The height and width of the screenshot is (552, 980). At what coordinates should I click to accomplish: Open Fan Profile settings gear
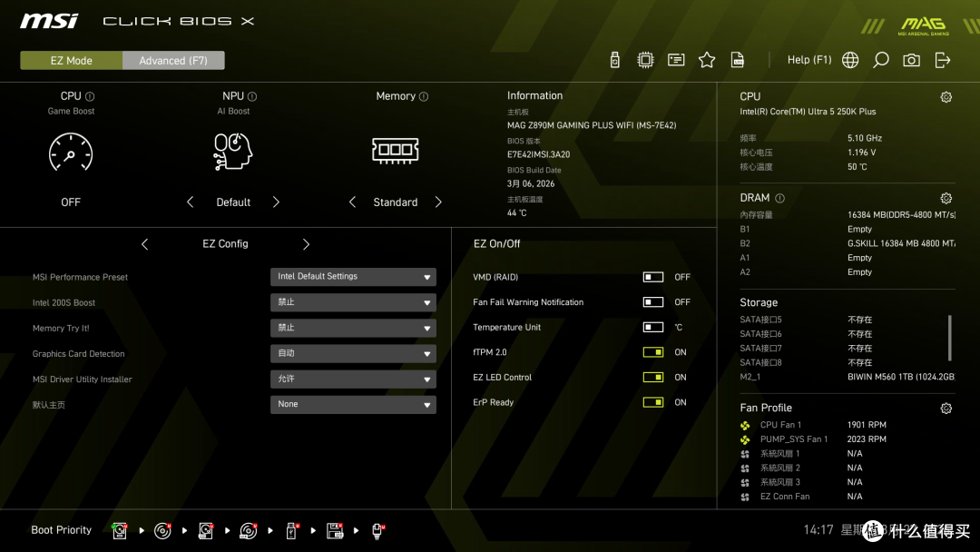(946, 409)
